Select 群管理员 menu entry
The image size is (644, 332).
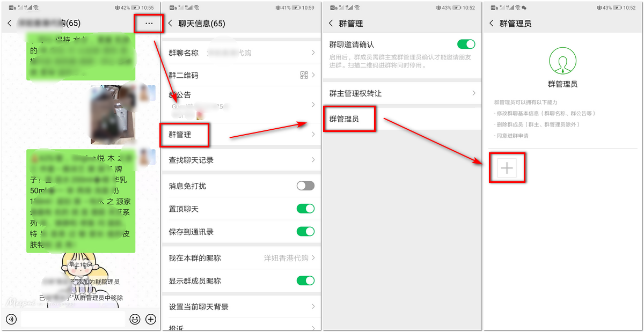tap(401, 119)
